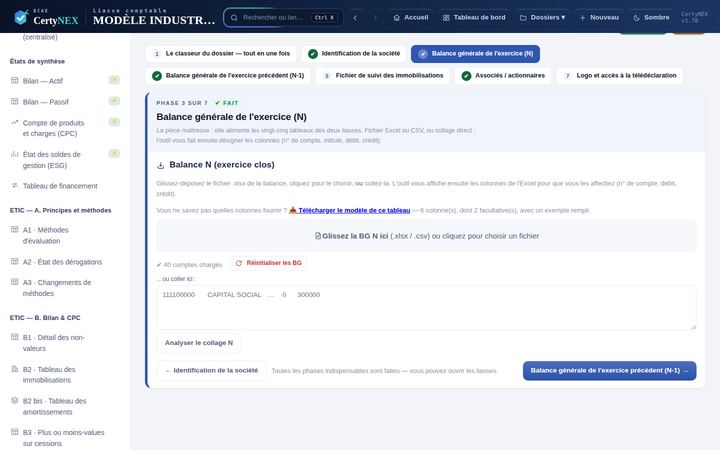720x450 pixels.
Task: Open the Dossiers dropdown menu
Action: [542, 17]
